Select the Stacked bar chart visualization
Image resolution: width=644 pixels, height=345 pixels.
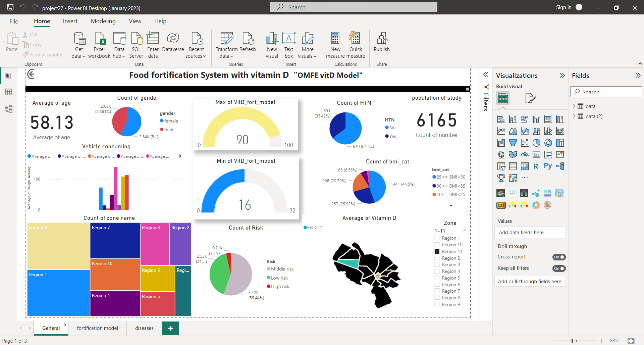[x=501, y=119]
